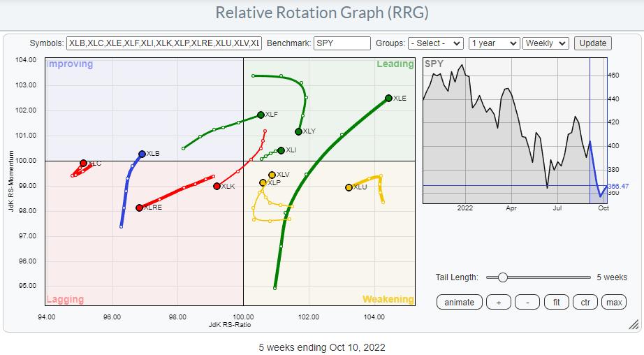644x355 pixels.
Task: Click the XLI green marker dot
Action: coord(281,150)
